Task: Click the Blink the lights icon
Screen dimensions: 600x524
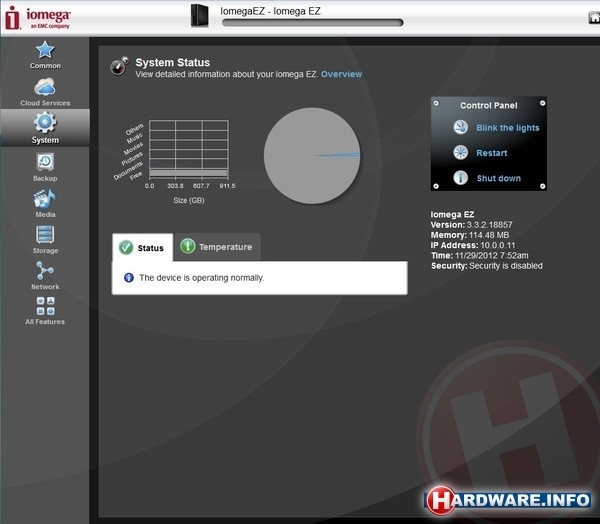Action: click(x=461, y=127)
